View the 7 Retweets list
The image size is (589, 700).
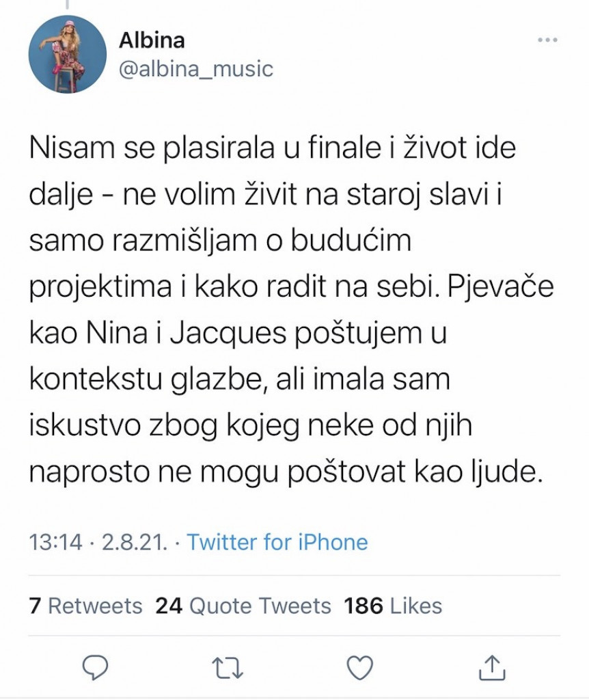coord(86,606)
